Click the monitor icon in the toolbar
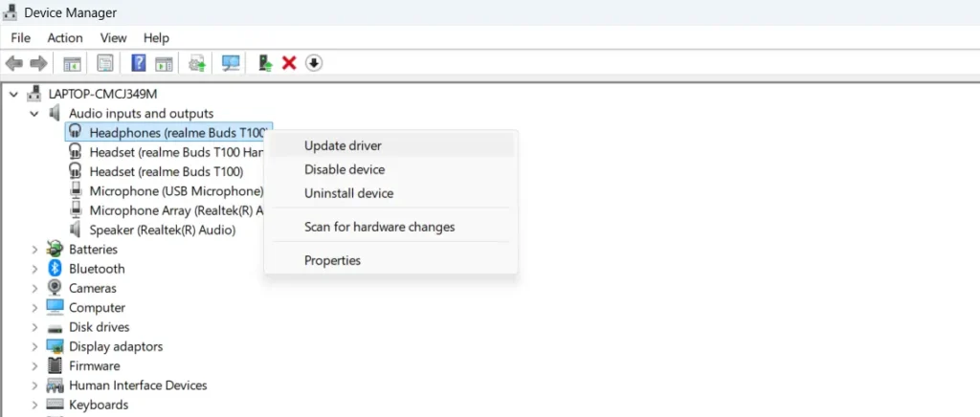 point(232,63)
